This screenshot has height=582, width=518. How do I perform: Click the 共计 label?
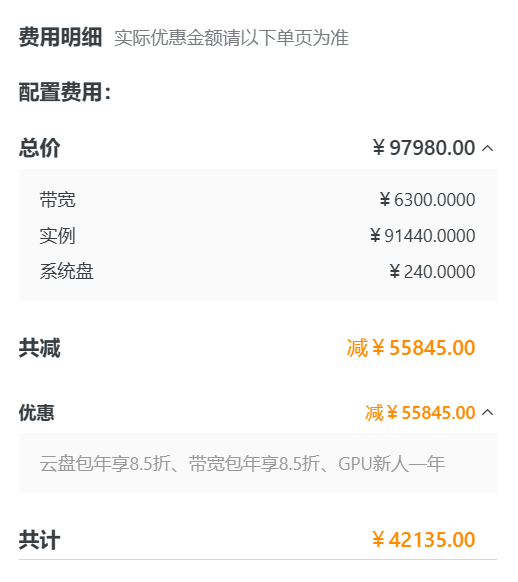[x=39, y=540]
